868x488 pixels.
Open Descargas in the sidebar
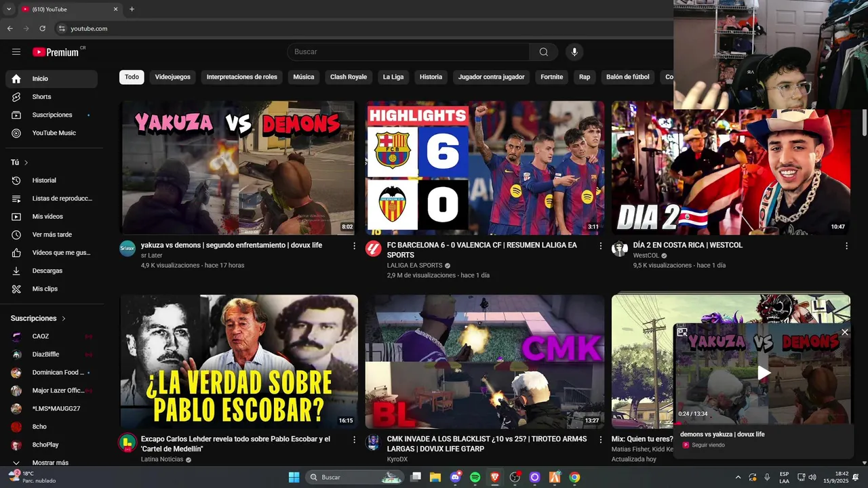[x=52, y=270]
